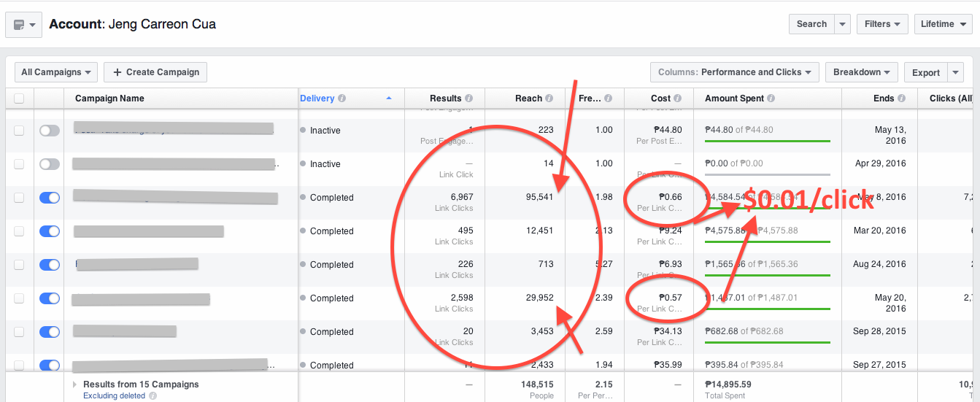Switch off toggle for campaign with 3,453 reach
980x402 pixels.
click(50, 332)
